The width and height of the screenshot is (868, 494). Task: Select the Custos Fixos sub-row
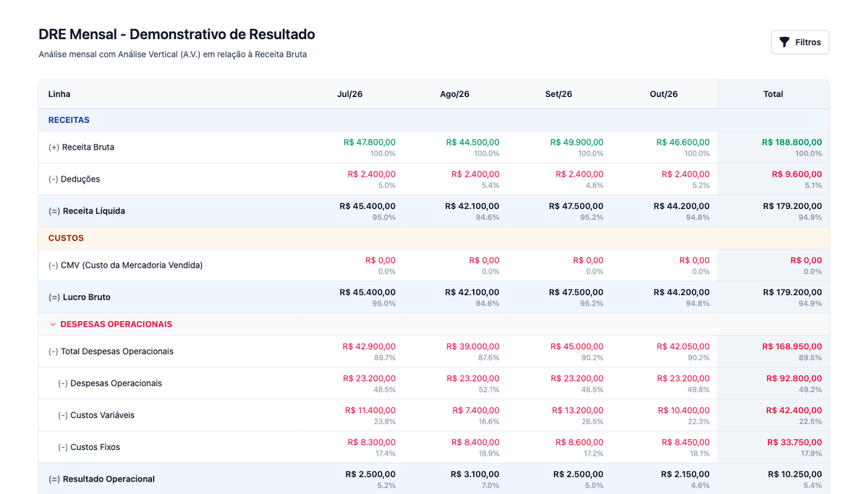pos(434,447)
